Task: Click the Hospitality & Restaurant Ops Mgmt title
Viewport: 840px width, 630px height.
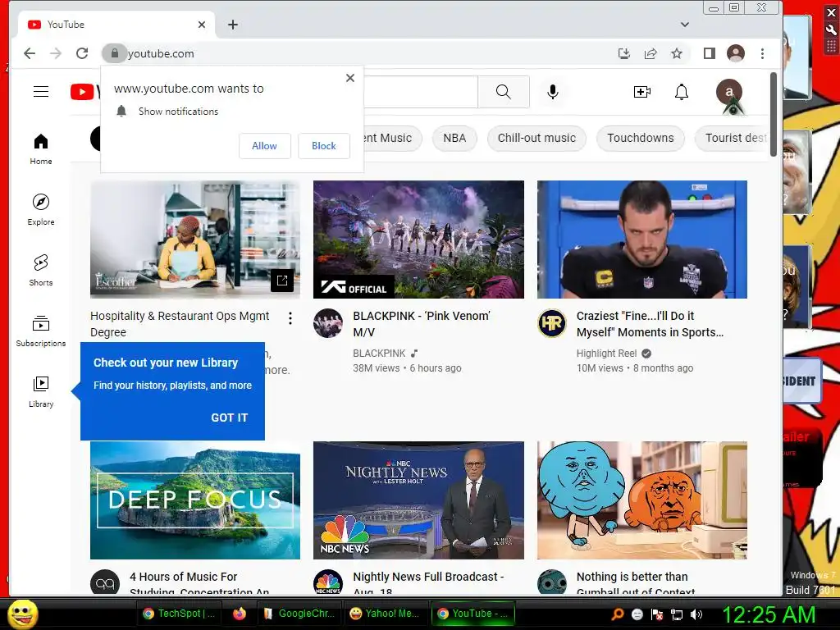Action: coord(180,324)
